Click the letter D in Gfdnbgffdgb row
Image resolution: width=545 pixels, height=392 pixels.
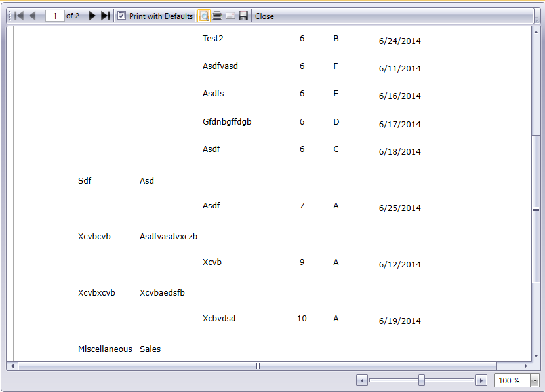click(336, 122)
